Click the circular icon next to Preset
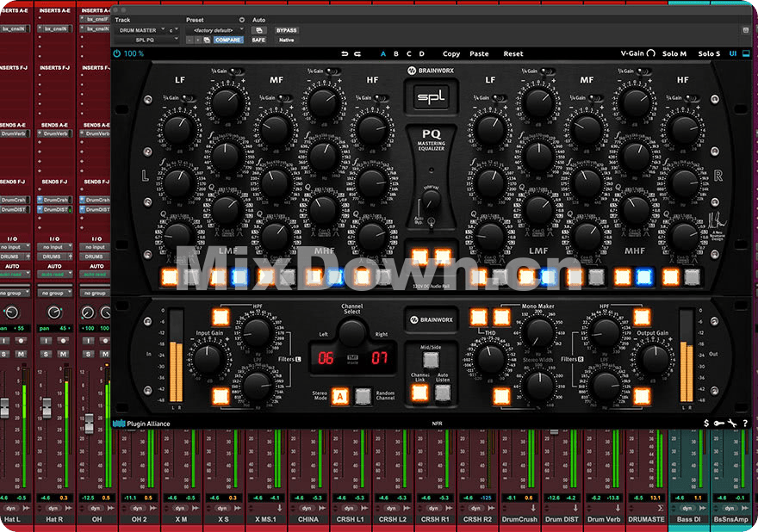This screenshot has height=532, width=758. tap(242, 20)
